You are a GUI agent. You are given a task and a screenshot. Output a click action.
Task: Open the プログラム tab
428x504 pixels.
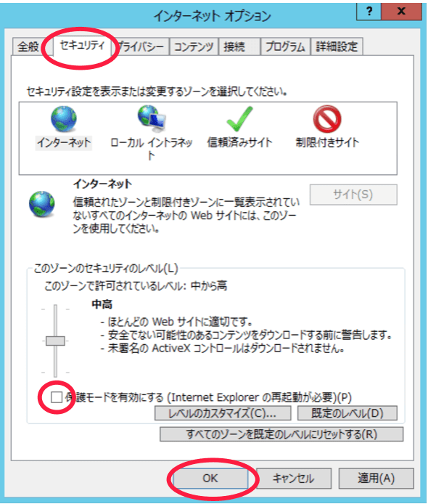coord(285,47)
